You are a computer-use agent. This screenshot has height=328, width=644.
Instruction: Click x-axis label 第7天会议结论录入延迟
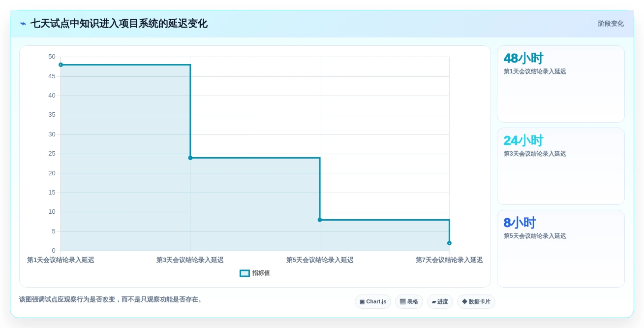pyautogui.click(x=449, y=260)
